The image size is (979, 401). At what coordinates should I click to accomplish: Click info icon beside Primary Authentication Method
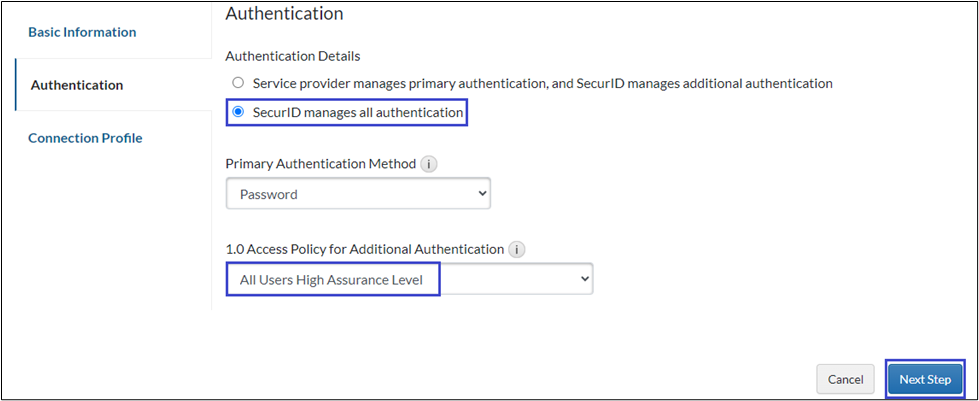428,164
